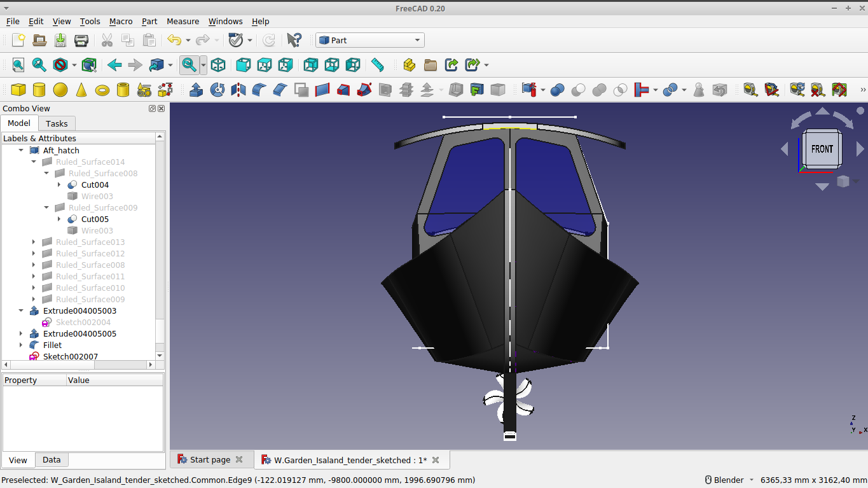Create a sphere primitive

tap(60, 90)
